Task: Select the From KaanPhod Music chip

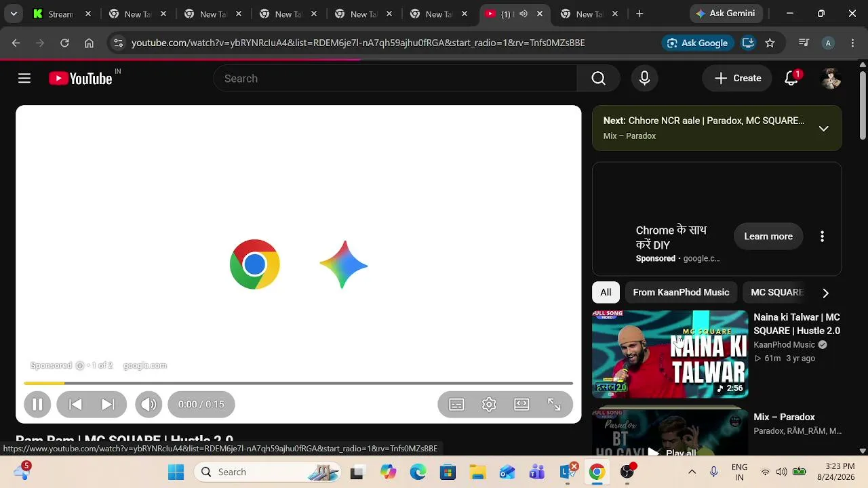Action: (x=681, y=293)
